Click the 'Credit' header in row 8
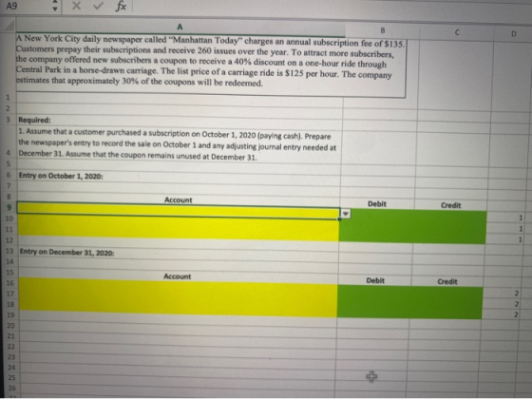This screenshot has height=399, width=532. (450, 205)
